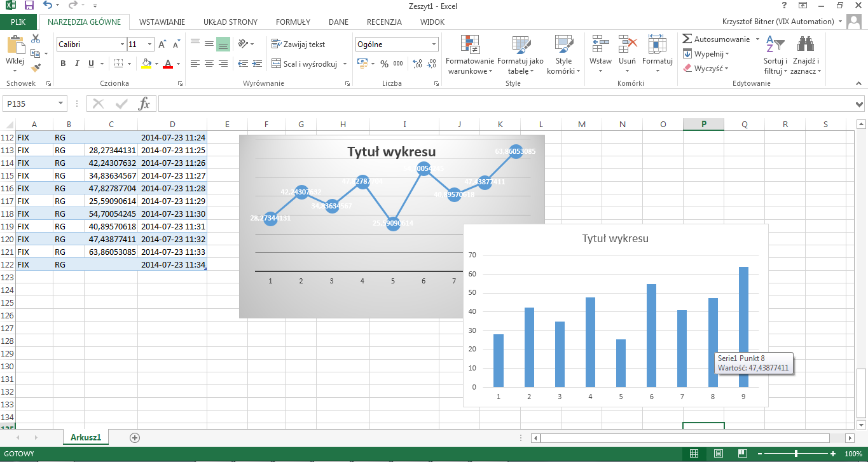Screen dimensions: 868x462
Task: Toggle center horizontal alignment
Action: 209,64
